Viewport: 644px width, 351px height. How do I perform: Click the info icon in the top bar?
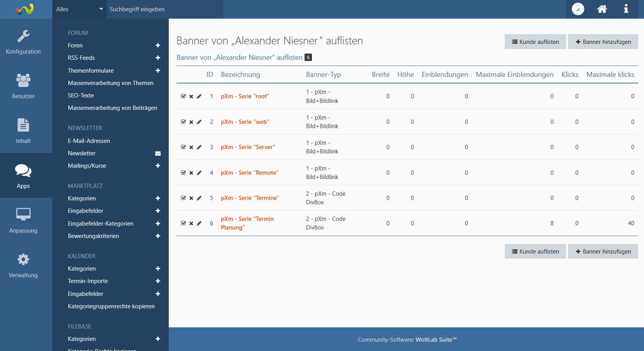(x=626, y=9)
